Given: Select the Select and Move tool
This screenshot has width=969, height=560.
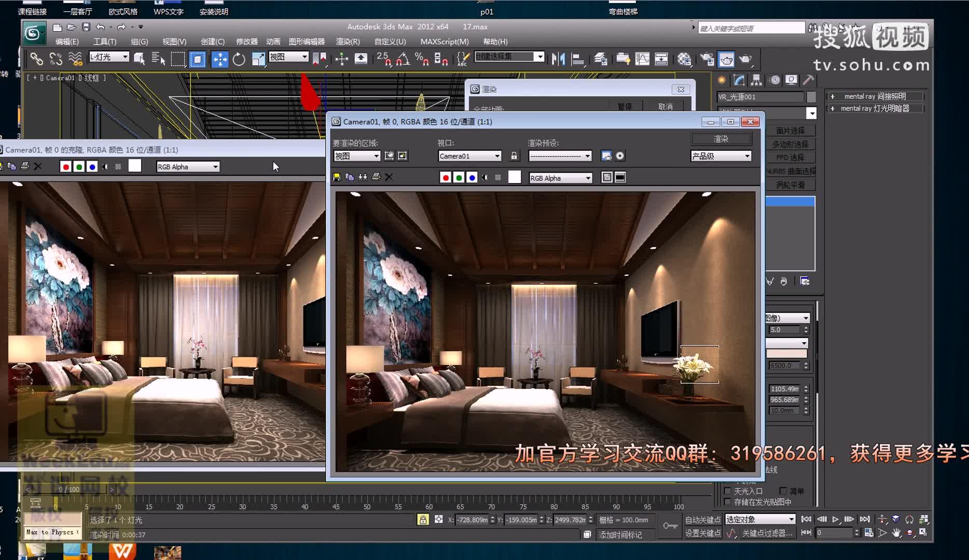Looking at the screenshot, I should (x=220, y=59).
